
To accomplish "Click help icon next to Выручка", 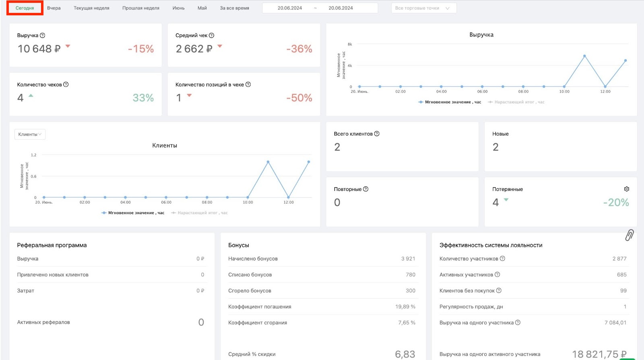I will (43, 35).
